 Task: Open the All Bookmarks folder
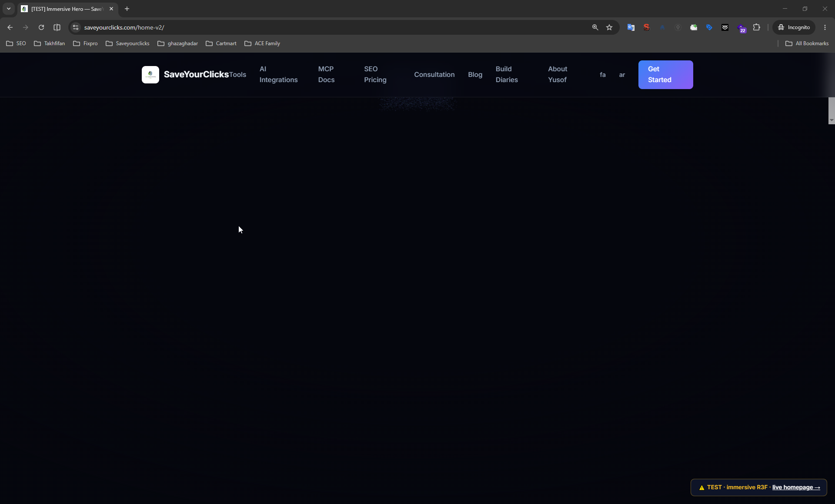coord(807,43)
